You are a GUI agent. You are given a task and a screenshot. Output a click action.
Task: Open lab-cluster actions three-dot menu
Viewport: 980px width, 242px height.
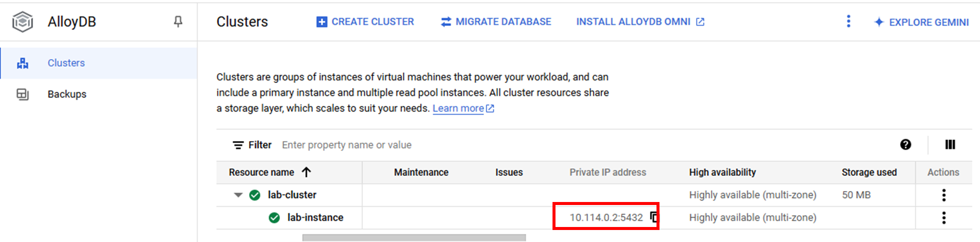(x=944, y=195)
